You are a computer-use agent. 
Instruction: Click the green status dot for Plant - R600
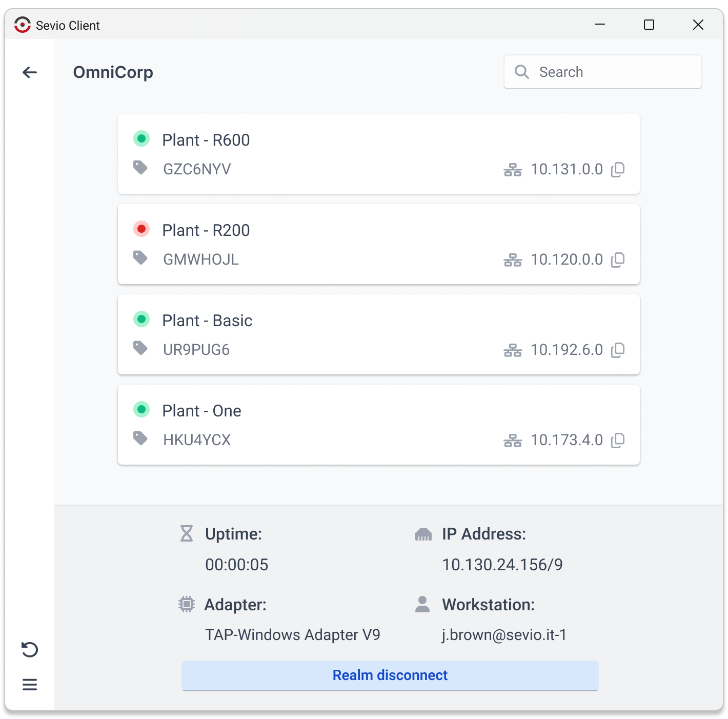(141, 138)
